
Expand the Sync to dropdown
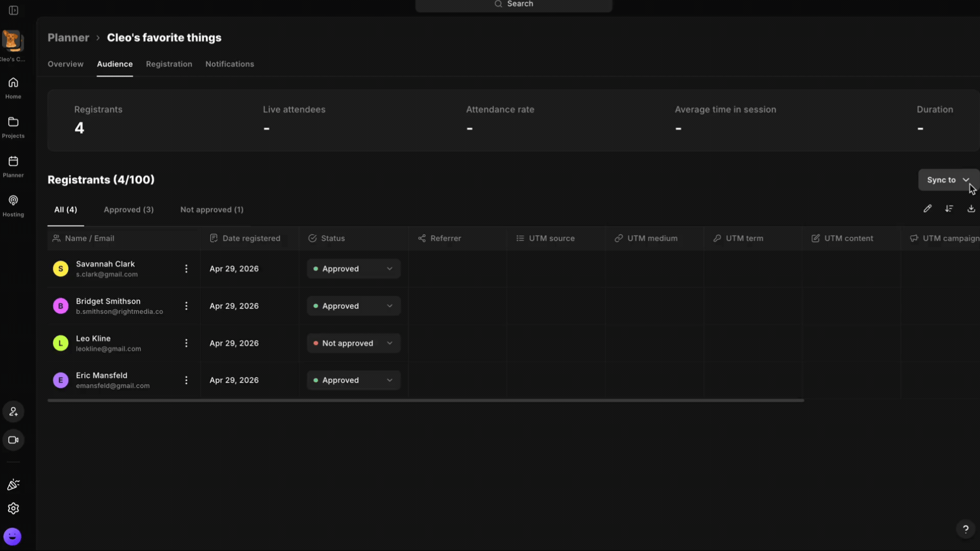point(948,180)
